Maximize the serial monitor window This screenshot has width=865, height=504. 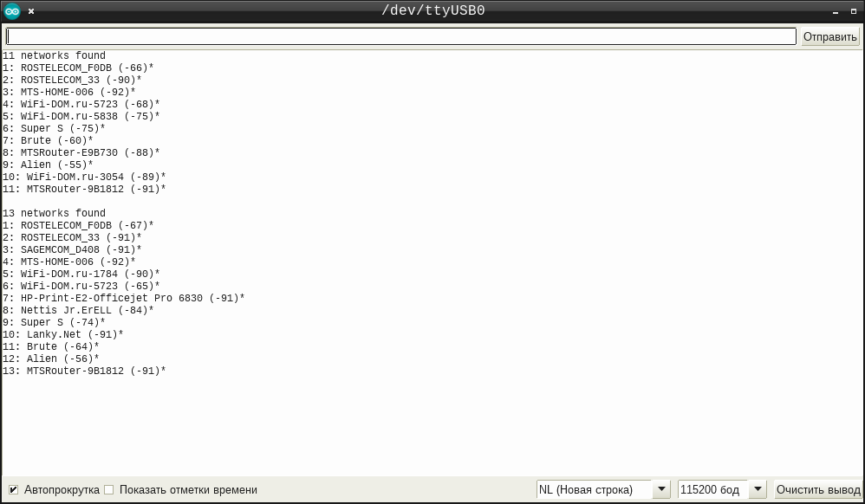[x=854, y=11]
